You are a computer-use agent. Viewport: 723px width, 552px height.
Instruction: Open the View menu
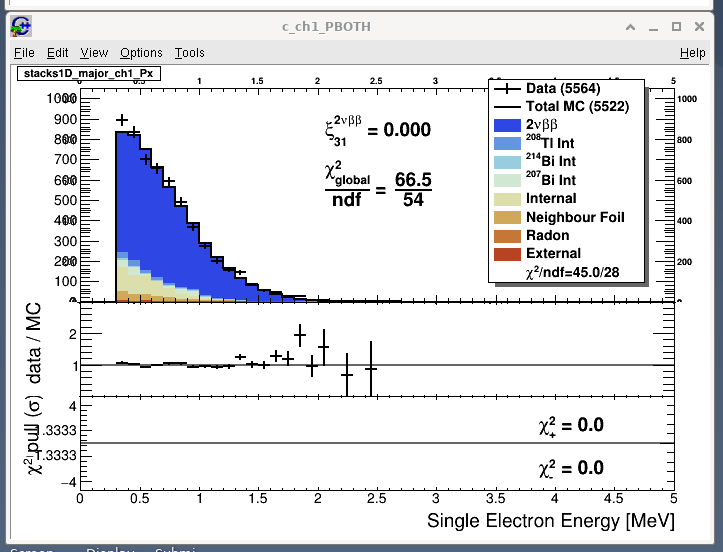pos(94,53)
